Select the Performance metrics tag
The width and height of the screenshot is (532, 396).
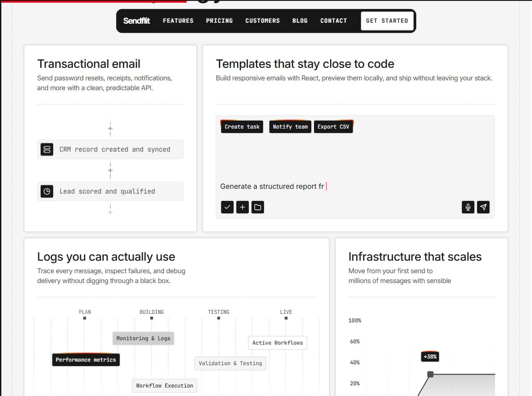pyautogui.click(x=86, y=360)
